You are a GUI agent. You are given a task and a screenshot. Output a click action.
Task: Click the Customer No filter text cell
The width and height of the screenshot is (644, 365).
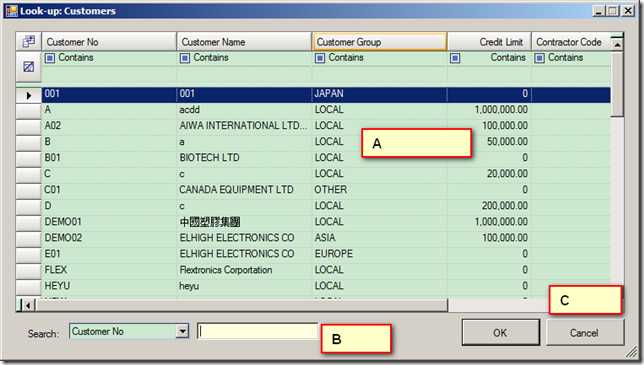pos(109,75)
